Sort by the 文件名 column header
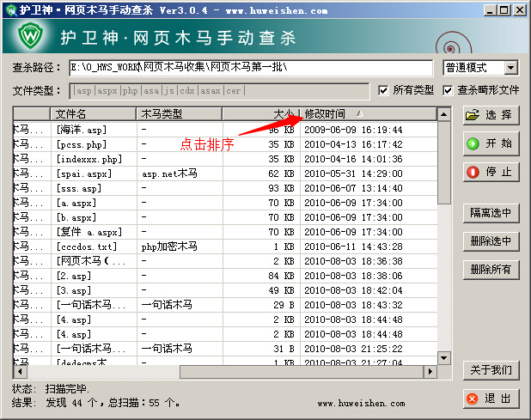 [93, 114]
